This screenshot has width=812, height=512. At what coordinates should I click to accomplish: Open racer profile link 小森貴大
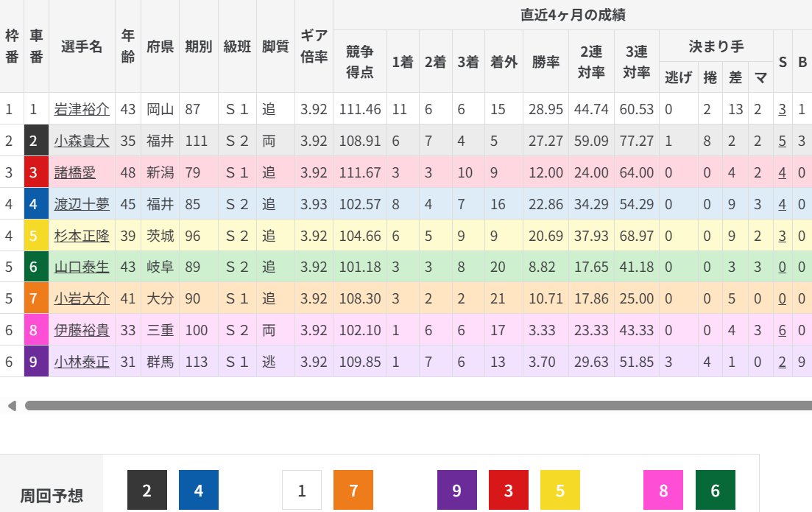click(82, 141)
